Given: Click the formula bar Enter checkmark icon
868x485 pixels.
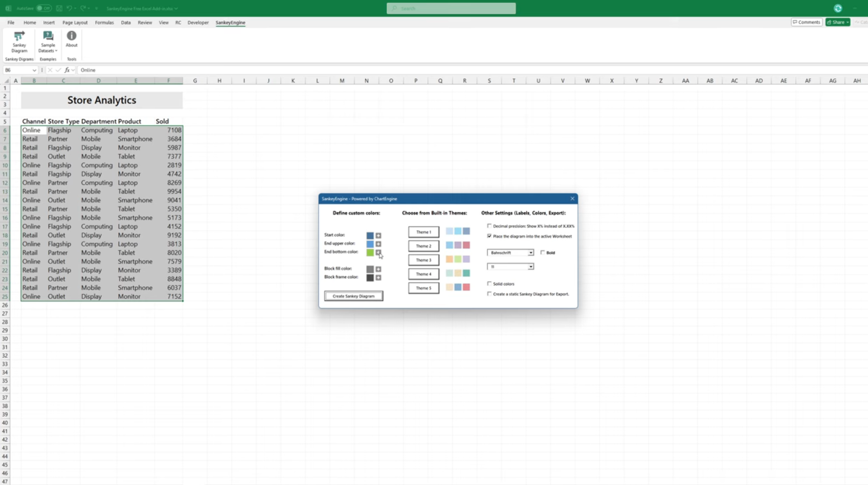Looking at the screenshot, I should pos(58,70).
